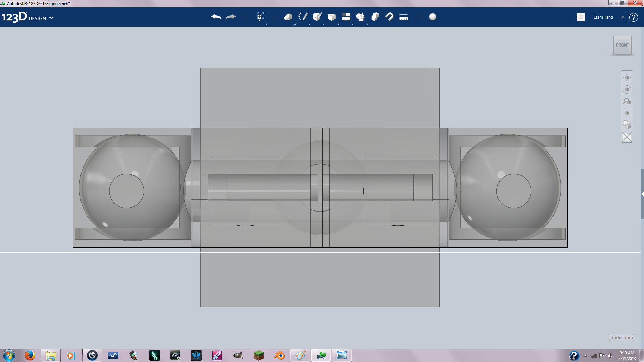The image size is (644, 362).
Task: Open the Combine tool
Action: tap(375, 17)
